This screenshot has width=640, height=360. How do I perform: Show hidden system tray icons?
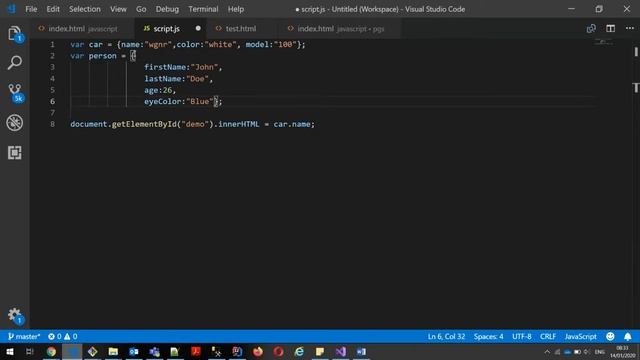click(547, 352)
